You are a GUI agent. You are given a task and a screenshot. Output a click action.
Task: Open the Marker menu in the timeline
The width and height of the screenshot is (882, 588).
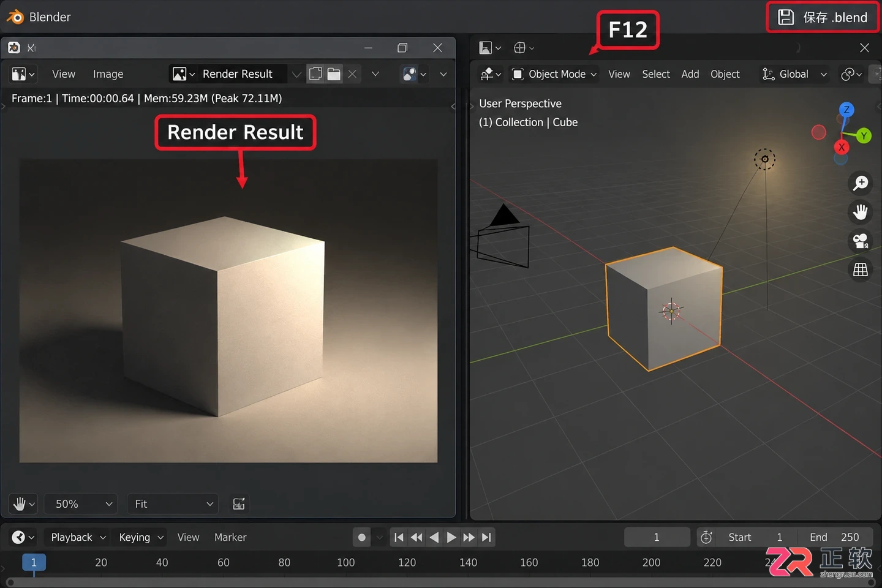230,537
